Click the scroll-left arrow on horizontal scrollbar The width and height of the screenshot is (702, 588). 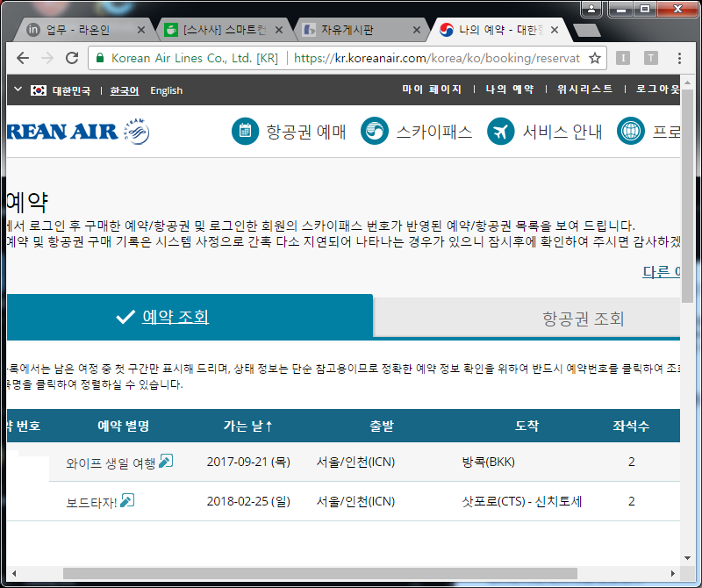[14, 573]
